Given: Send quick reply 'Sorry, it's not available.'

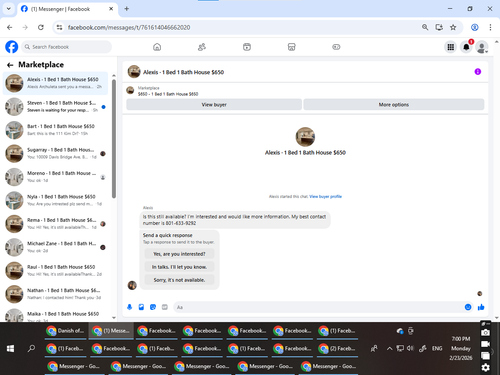Looking at the screenshot, I should point(179,280).
